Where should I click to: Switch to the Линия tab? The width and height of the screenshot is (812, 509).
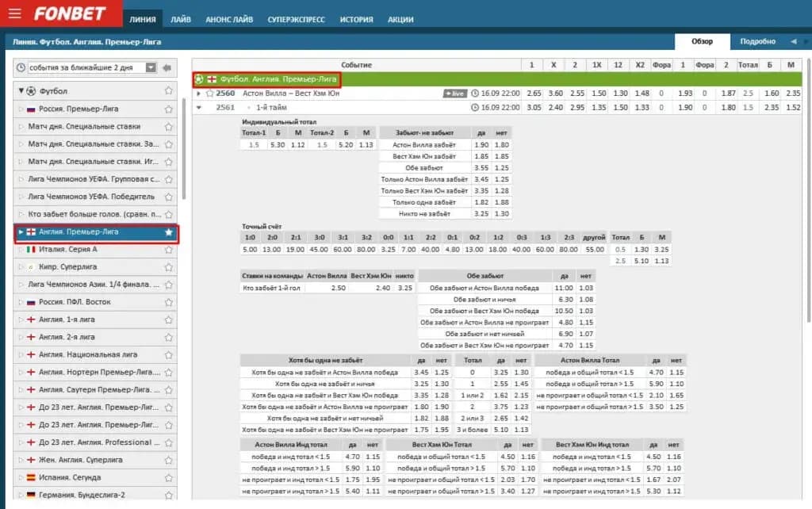pos(143,19)
